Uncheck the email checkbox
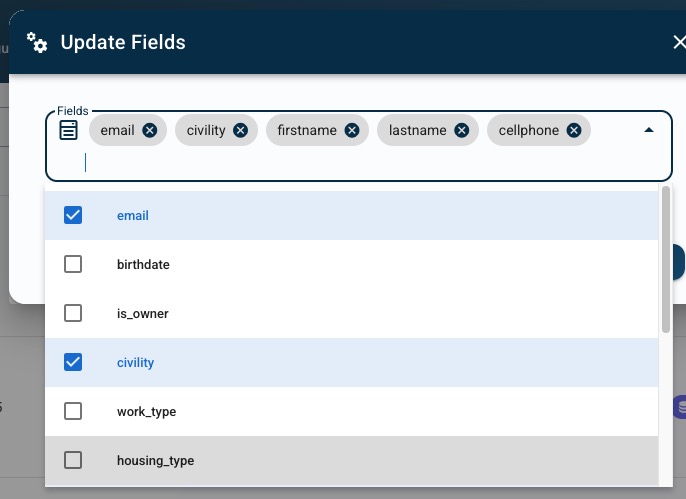 [x=73, y=215]
